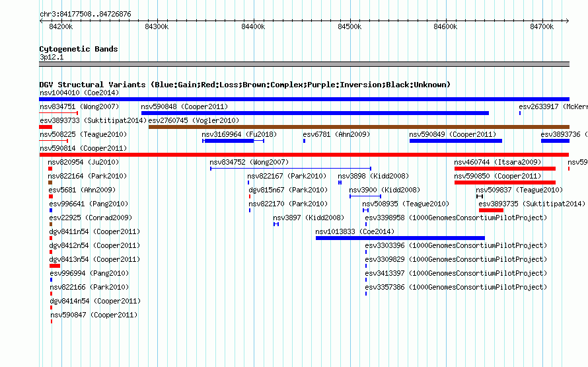Click the chr3:84177508..84726876 coordinate label
This screenshot has width=588, height=367.
(85, 14)
